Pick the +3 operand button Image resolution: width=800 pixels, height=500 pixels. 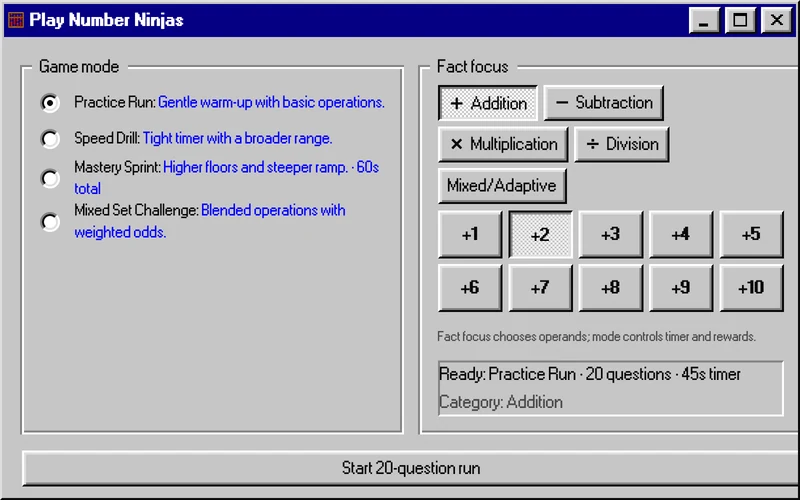pyautogui.click(x=611, y=235)
